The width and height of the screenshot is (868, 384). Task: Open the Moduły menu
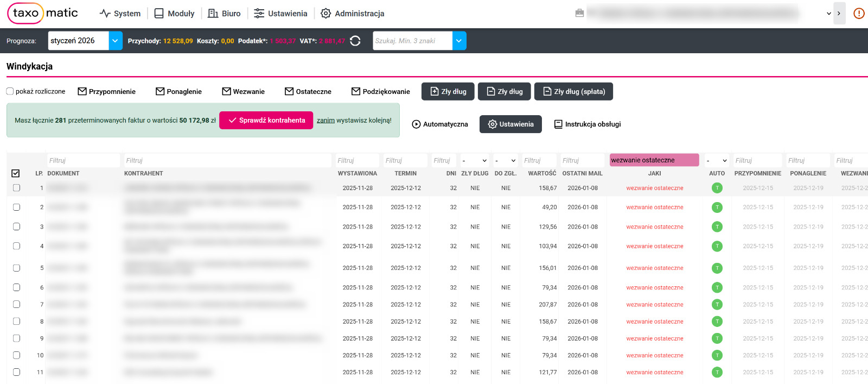[x=174, y=14]
